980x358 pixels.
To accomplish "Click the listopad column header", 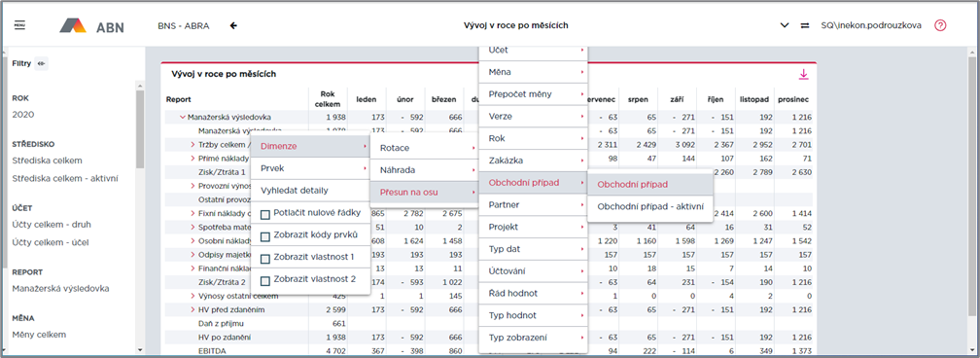I will 753,99.
